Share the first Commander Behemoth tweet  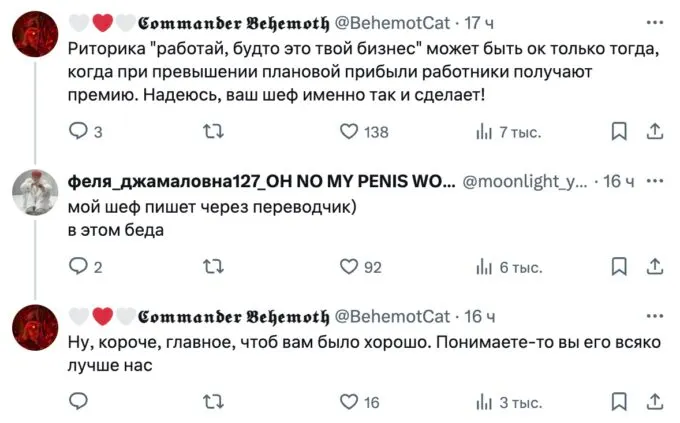(656, 131)
